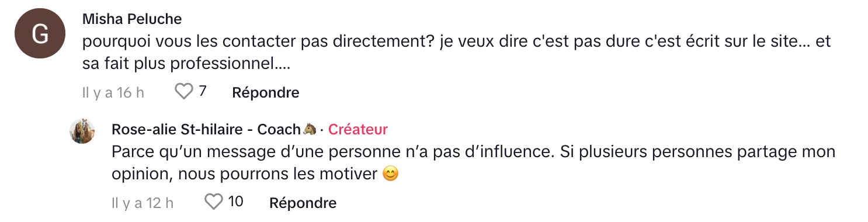The height and width of the screenshot is (222, 868).
Task: Click 'Parce qu'un message d'une personne' reply line
Action: [474, 152]
